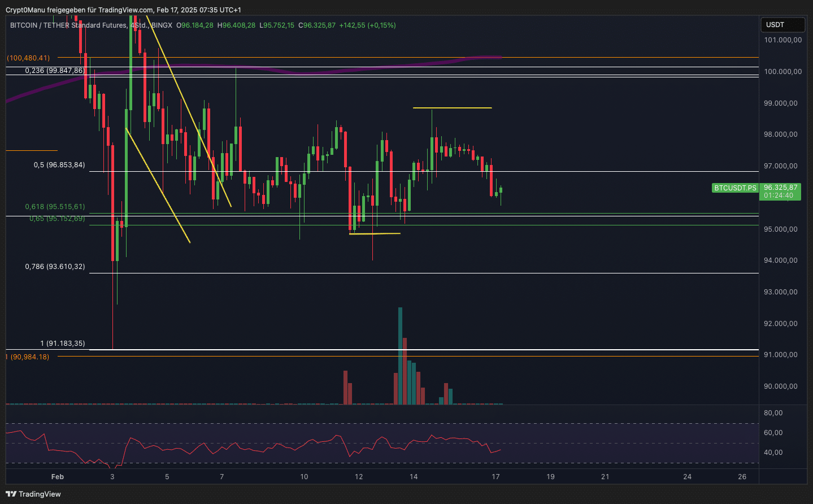The height and width of the screenshot is (504, 813).
Task: Click the RSI 60,00 scale label
Action: tap(773, 433)
